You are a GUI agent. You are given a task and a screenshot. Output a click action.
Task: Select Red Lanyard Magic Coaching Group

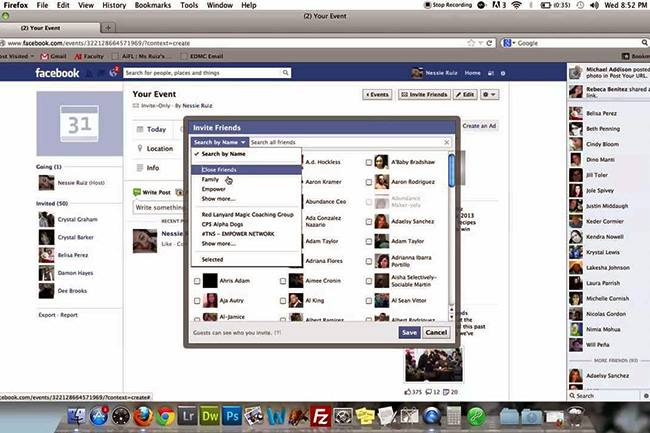click(246, 215)
